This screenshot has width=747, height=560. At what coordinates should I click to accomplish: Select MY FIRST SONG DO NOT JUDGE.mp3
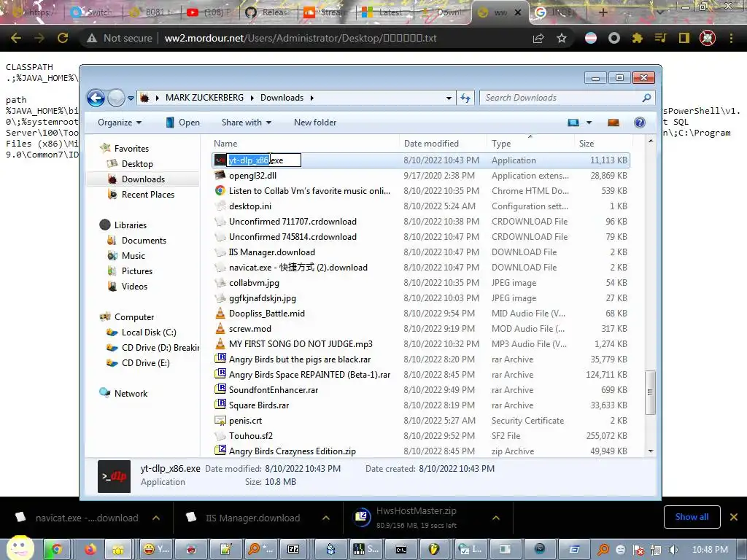tap(301, 344)
